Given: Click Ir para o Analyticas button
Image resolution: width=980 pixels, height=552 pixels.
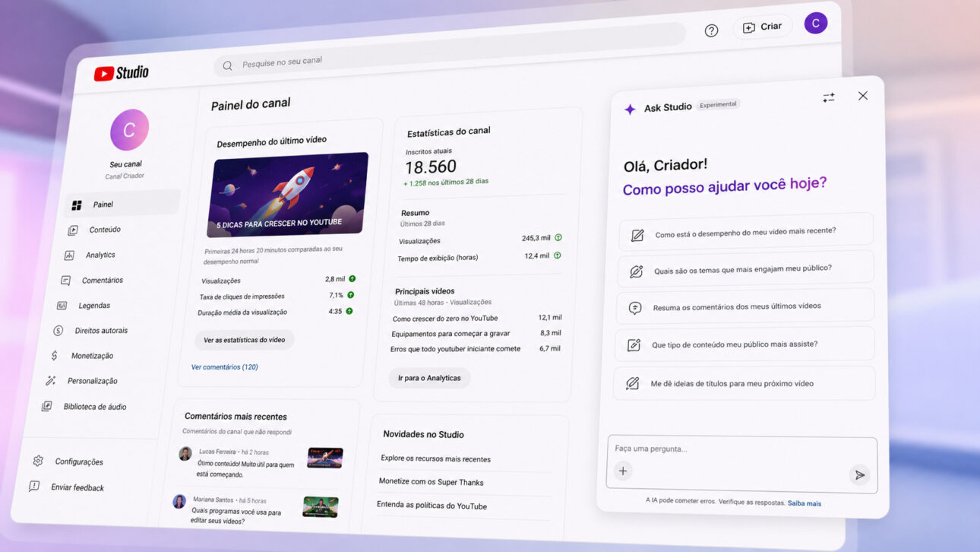Looking at the screenshot, I should point(429,378).
